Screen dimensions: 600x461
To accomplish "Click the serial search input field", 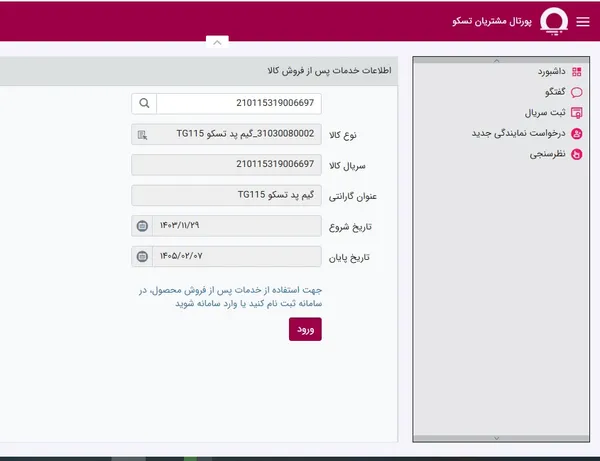I will [x=239, y=103].
